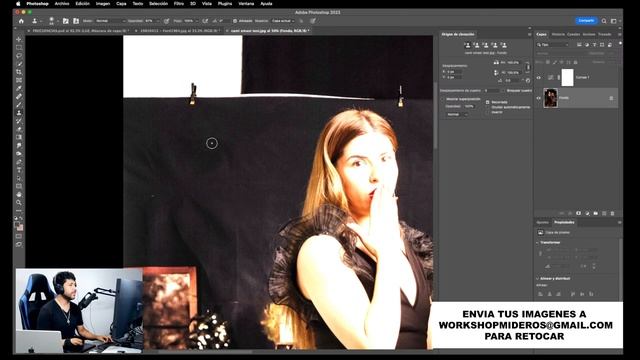Open the workspace switcher button
The width and height of the screenshot is (640, 360).
coord(614,21)
